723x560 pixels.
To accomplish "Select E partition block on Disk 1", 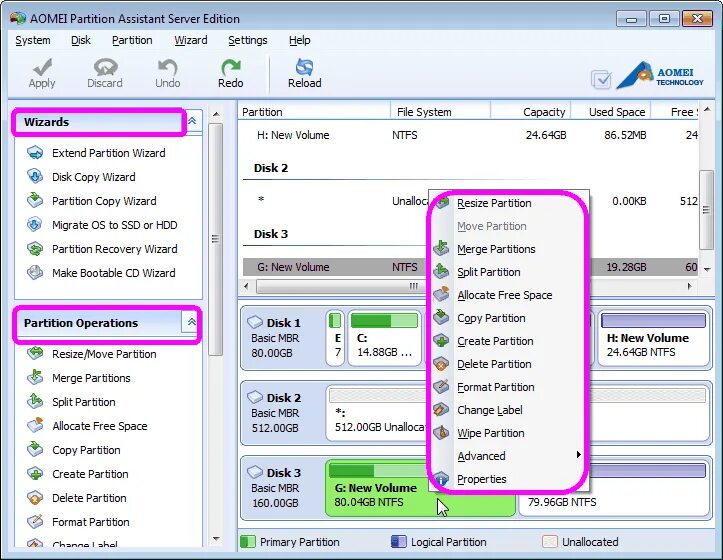I will [x=336, y=339].
